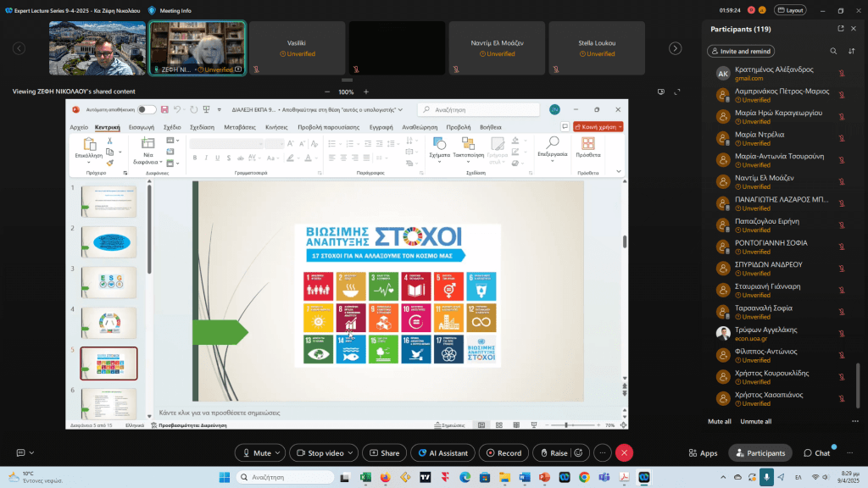Pop out the Participants panel

(x=840, y=29)
